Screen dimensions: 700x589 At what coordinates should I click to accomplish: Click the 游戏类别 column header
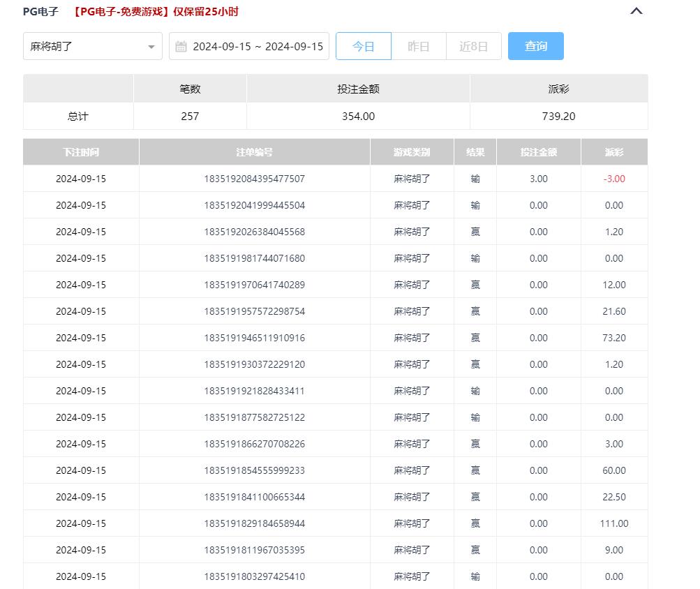pos(412,152)
